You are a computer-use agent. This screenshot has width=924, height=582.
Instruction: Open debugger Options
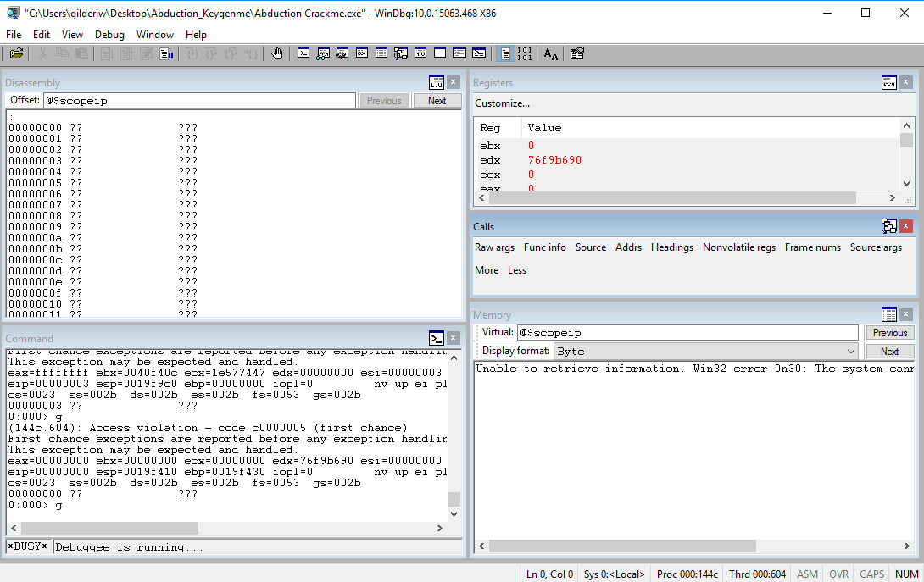click(x=577, y=53)
